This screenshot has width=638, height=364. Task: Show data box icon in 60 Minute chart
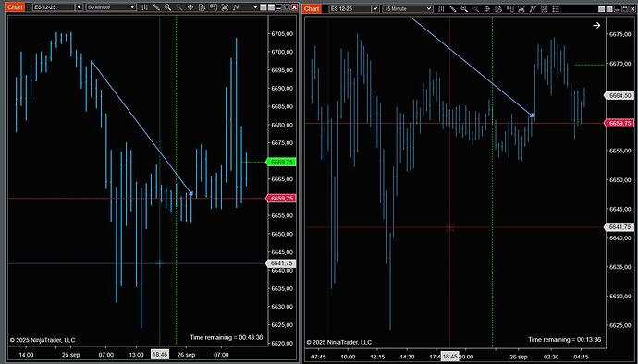(x=202, y=7)
